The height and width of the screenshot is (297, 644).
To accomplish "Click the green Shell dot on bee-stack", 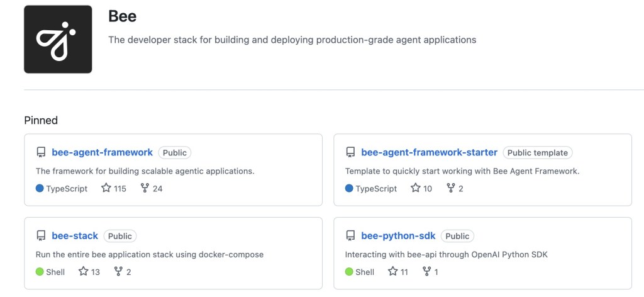I will 40,272.
